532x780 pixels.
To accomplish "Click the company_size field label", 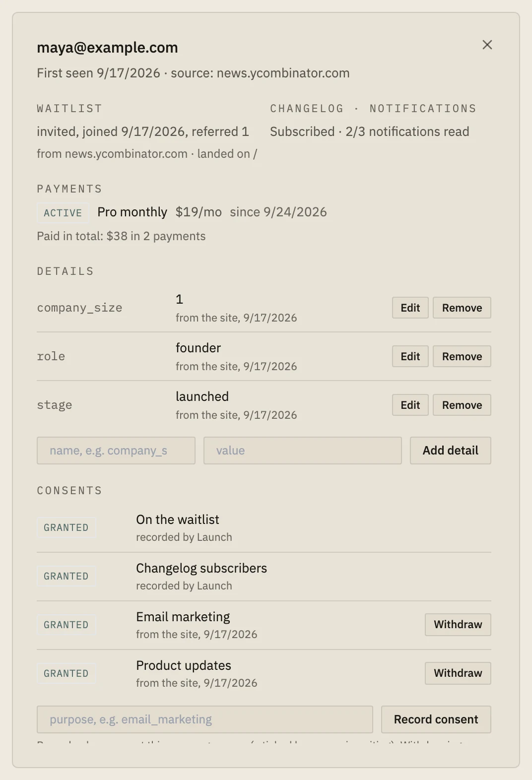I will [x=79, y=308].
